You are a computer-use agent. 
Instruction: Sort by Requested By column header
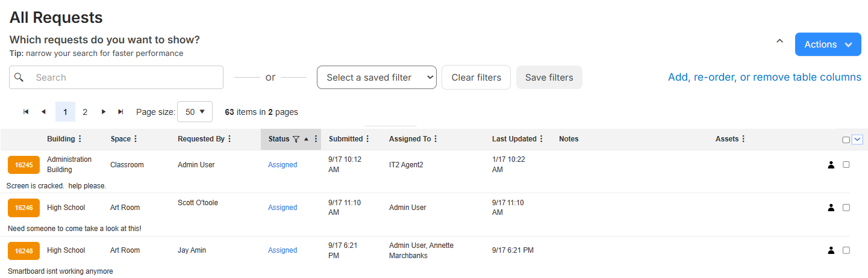[x=201, y=139]
